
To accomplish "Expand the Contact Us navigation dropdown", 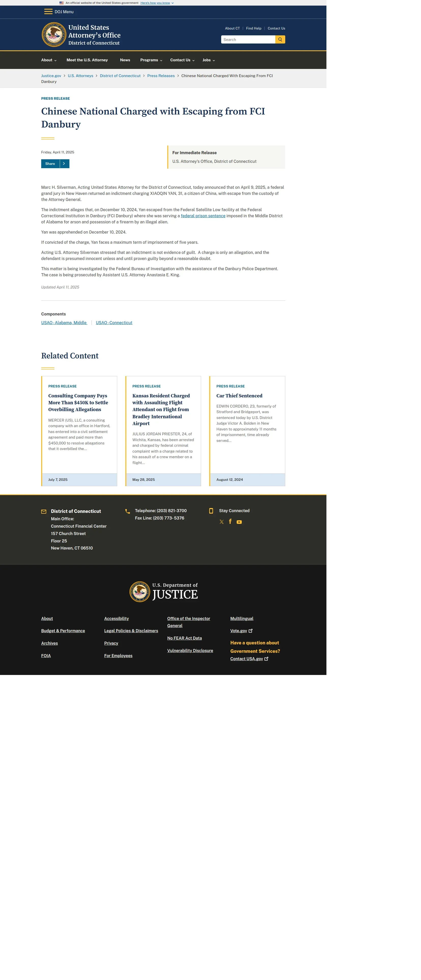I will coord(182,60).
